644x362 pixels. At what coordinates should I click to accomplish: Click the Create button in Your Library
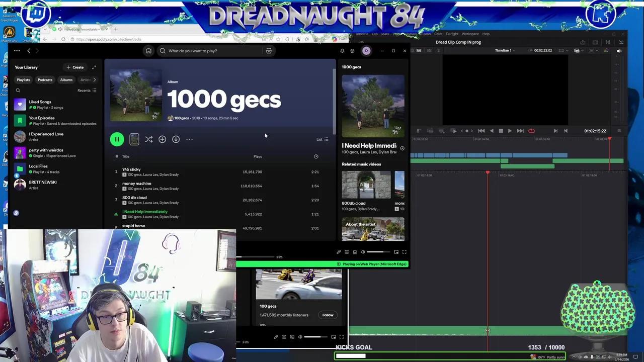point(75,67)
